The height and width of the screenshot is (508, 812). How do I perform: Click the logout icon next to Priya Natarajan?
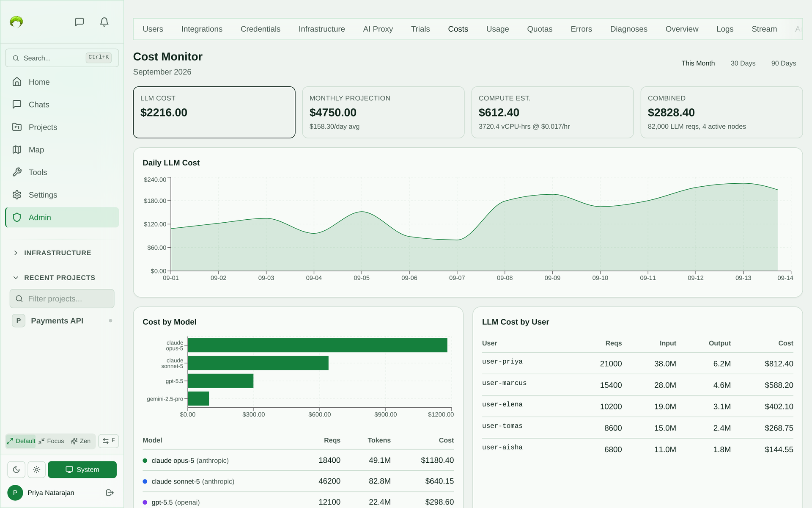tap(110, 493)
